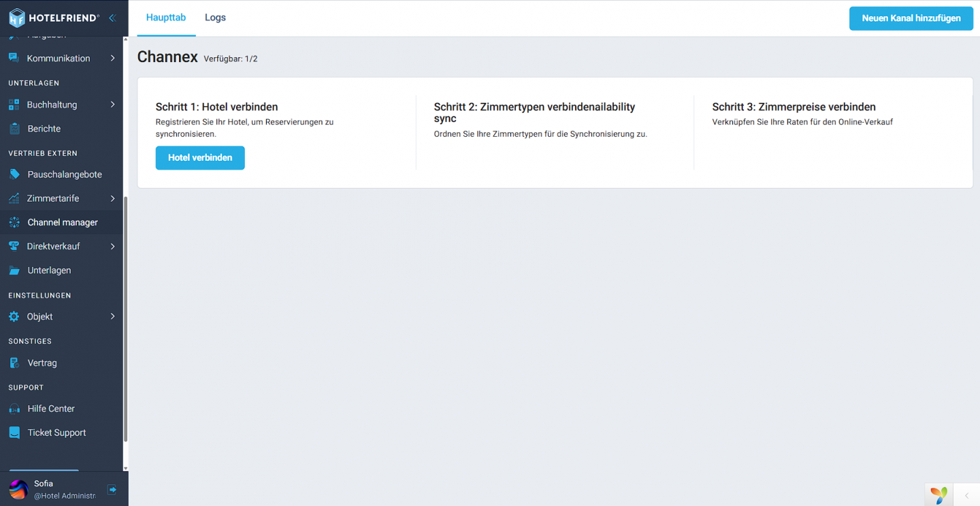Click the Hotel verbinden button
Screen dimensions: 980x506
(x=200, y=157)
